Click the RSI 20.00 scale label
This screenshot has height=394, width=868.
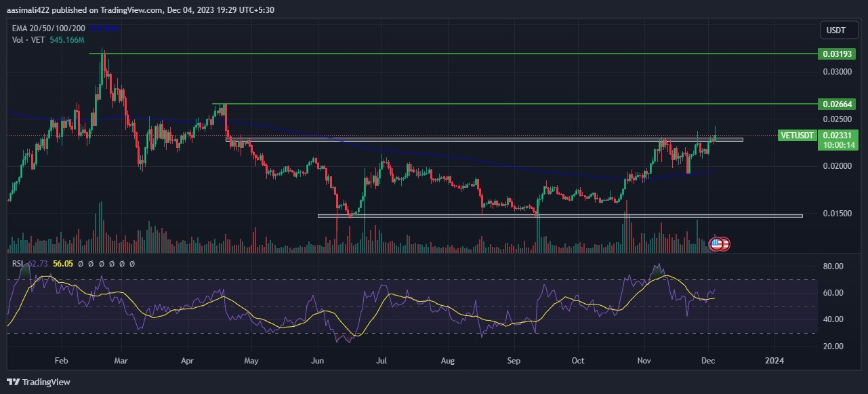pos(833,347)
